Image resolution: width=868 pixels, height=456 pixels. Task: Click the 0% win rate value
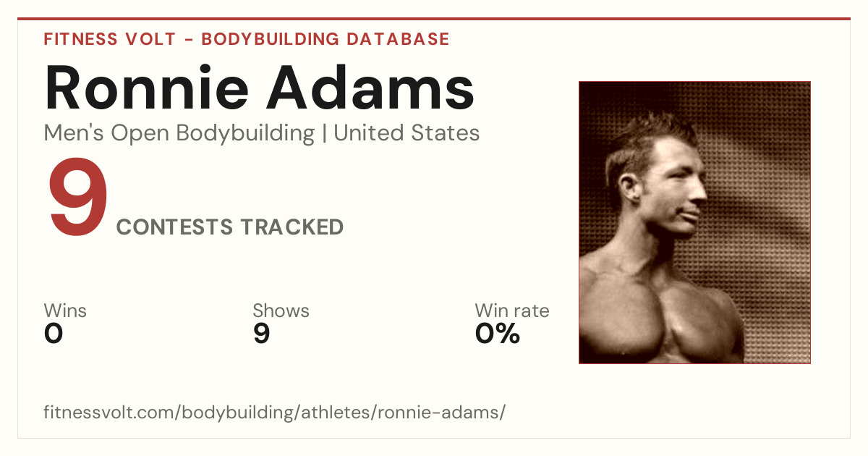498,334
